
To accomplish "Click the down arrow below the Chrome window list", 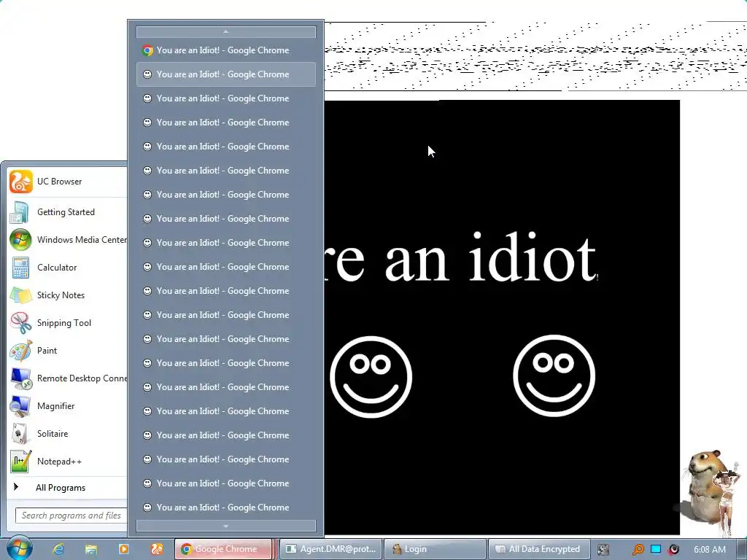I will click(x=226, y=526).
